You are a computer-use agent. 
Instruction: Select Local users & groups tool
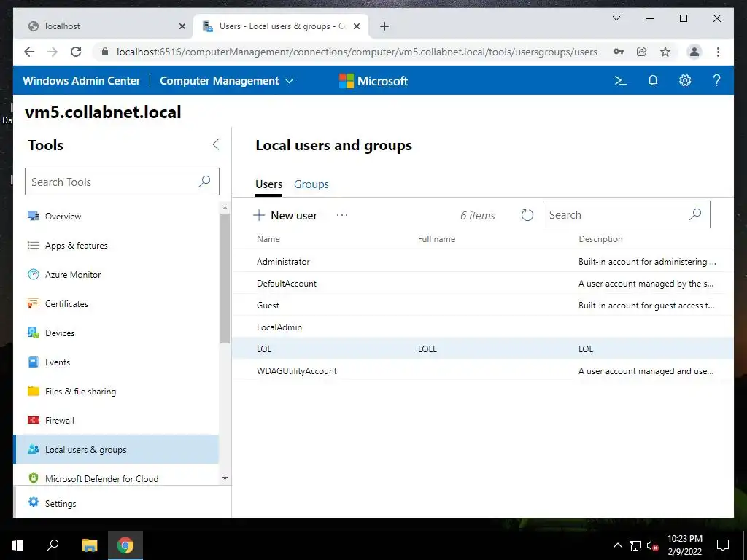[x=117, y=449]
